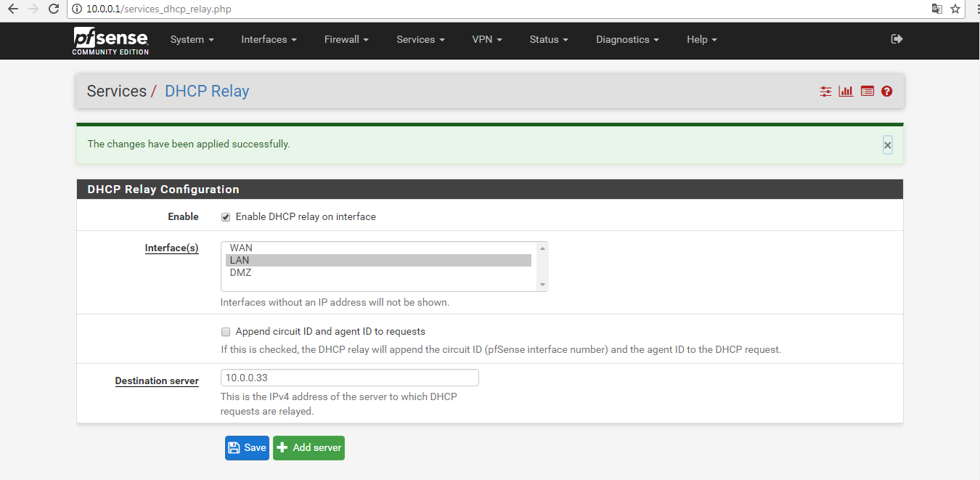The image size is (980, 480).
Task: Open related settings via the sliders icon
Action: tap(825, 91)
